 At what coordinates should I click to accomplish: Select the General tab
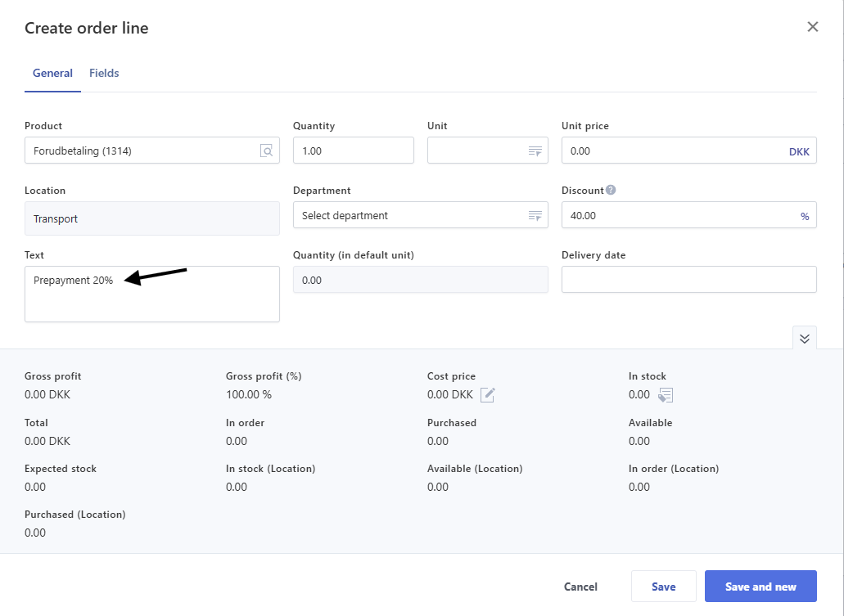click(x=52, y=74)
